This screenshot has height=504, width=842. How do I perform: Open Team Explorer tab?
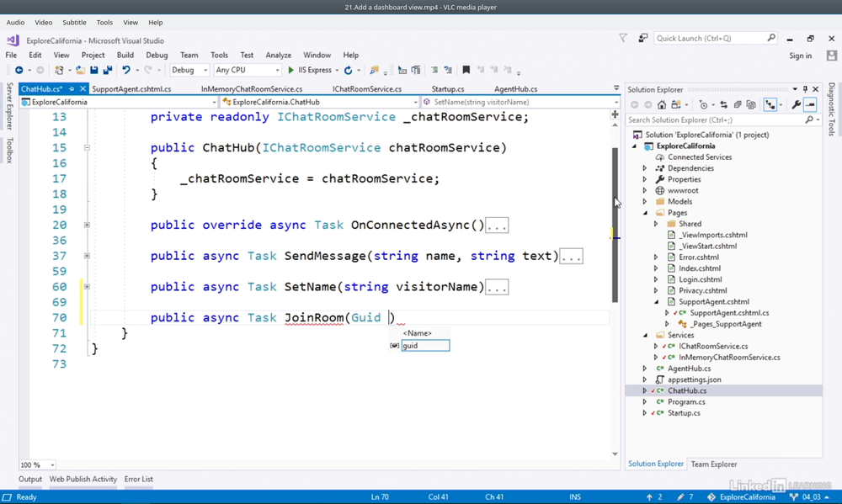pyautogui.click(x=714, y=464)
